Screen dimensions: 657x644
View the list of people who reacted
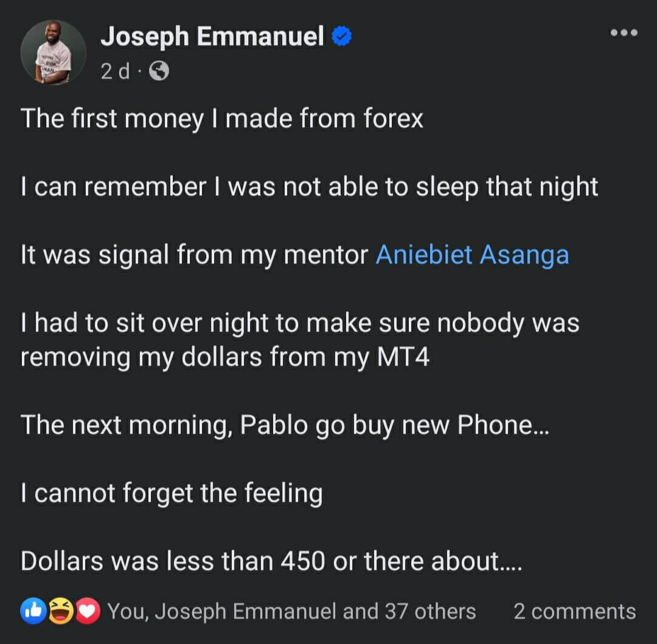pyautogui.click(x=291, y=611)
